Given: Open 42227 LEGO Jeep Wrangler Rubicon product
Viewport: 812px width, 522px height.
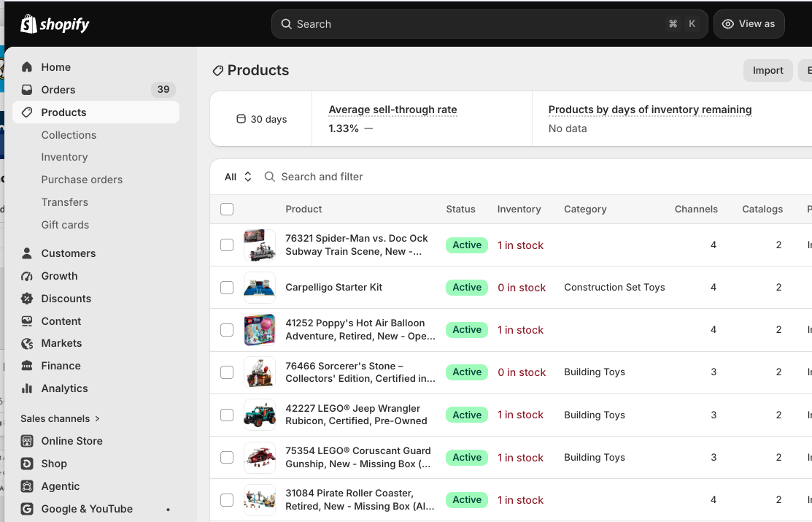Looking at the screenshot, I should tap(356, 415).
